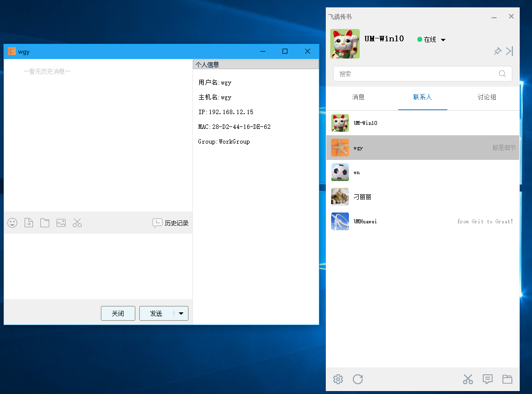Open the 在线 online status dropdown

431,39
